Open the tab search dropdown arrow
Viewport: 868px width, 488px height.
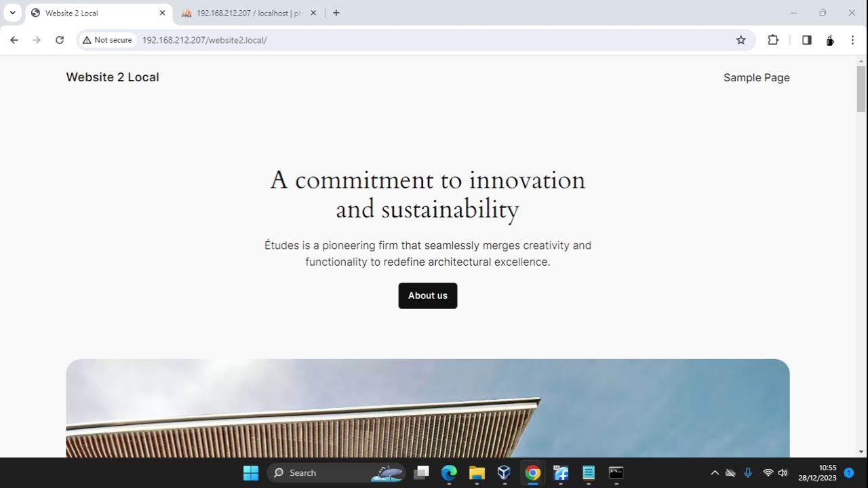[12, 13]
